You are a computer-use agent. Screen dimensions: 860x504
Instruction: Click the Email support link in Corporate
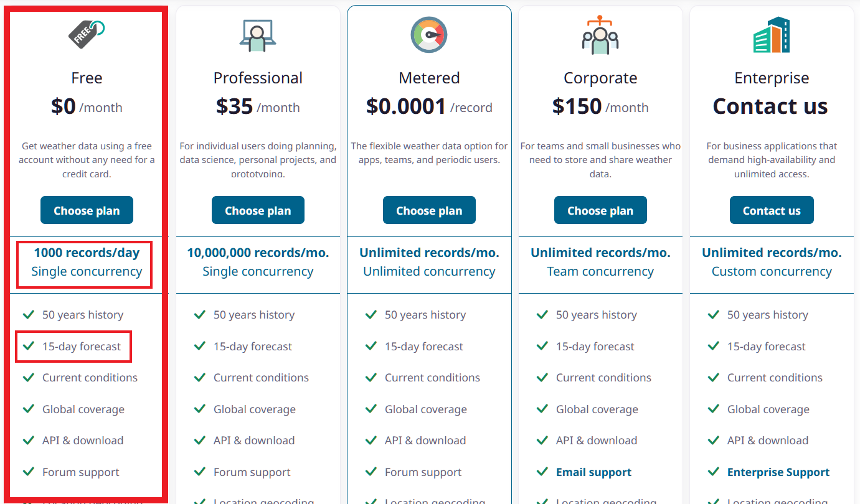coord(593,472)
